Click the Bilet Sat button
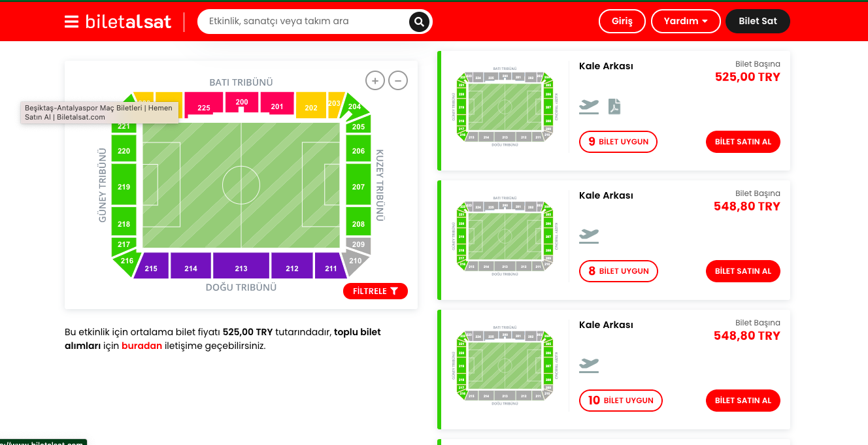Viewport: 868px width, 445px height. pos(758,22)
